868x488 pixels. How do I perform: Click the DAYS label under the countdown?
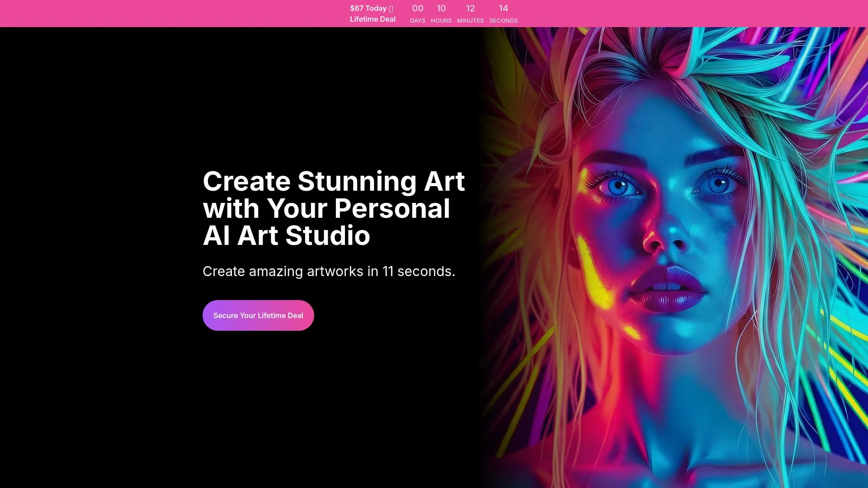click(417, 20)
